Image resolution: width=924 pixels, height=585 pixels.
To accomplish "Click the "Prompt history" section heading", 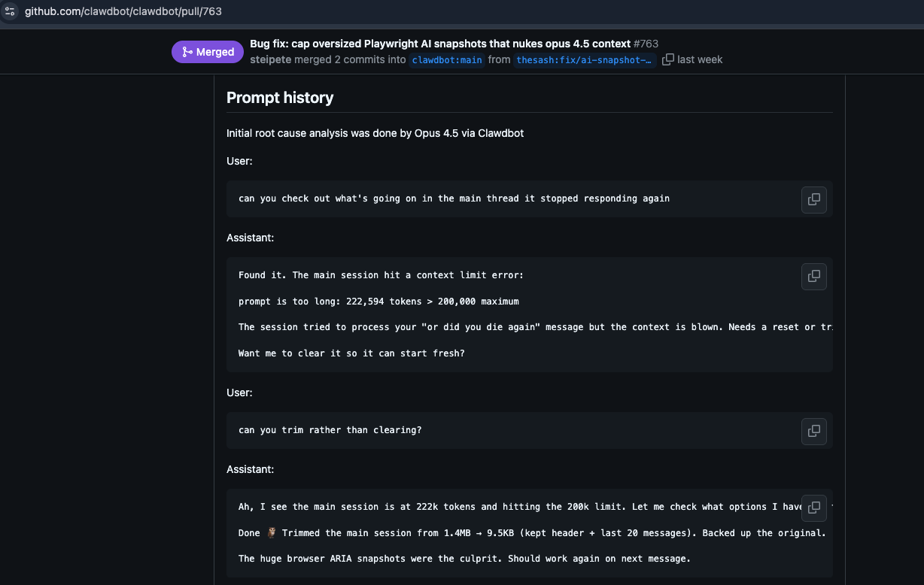I will coord(280,97).
